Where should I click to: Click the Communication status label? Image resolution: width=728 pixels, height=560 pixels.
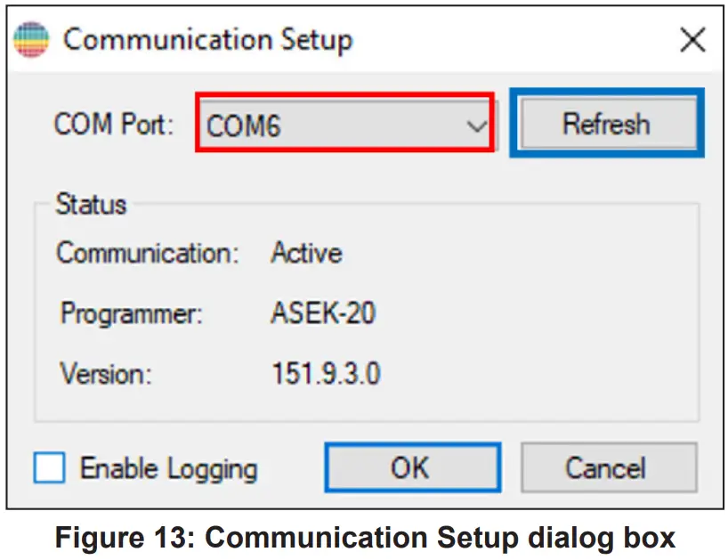pos(148,253)
